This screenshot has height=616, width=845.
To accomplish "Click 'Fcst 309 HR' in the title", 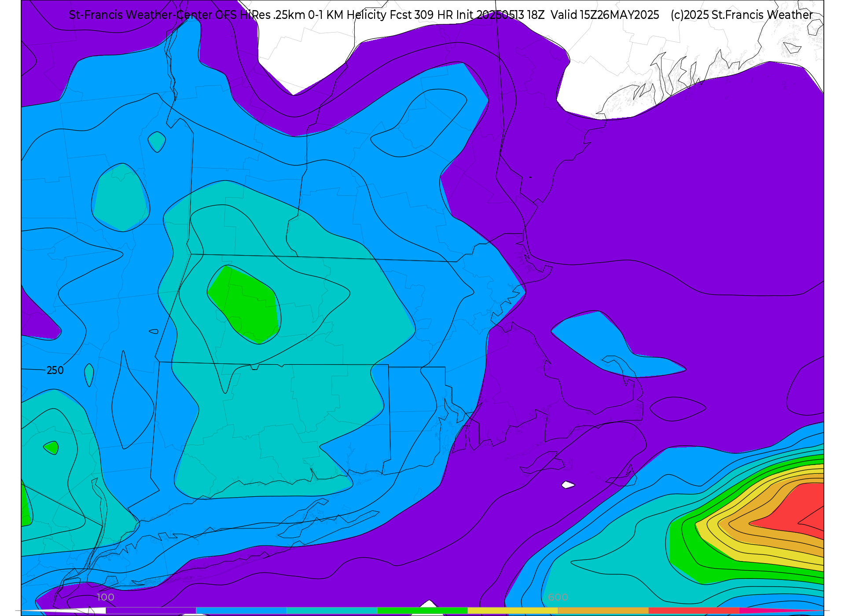I will pyautogui.click(x=422, y=15).
